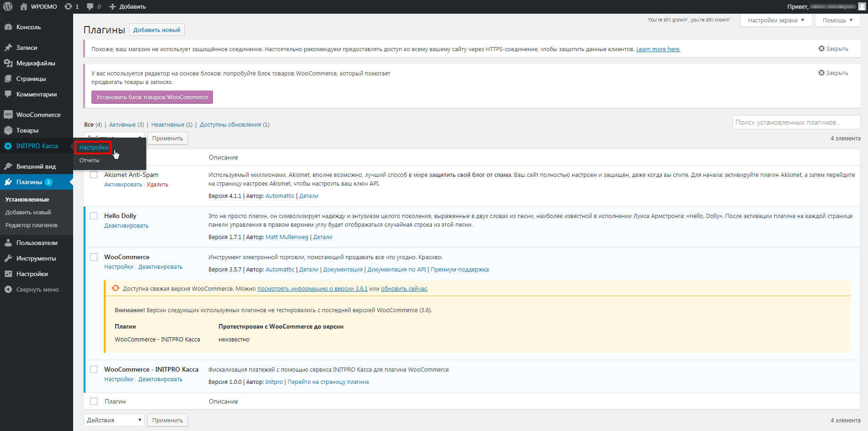Viewport: 868px width, 431px height.
Task: Filter plugins by Доступны обновления (1)
Action: (234, 124)
